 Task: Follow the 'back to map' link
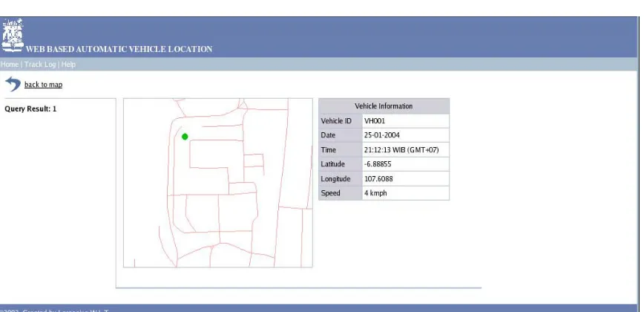coord(44,85)
